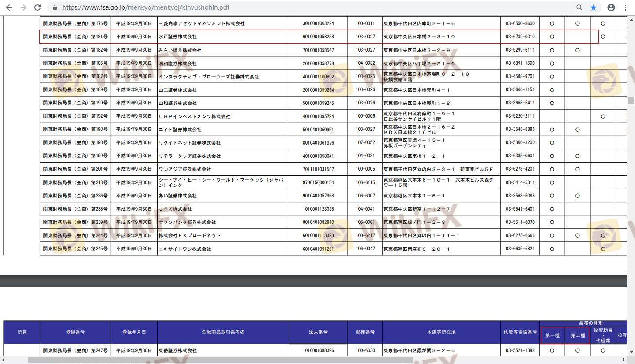Image resolution: width=635 pixels, height=364 pixels.
Task: Reload the current PDF page
Action: (x=38, y=7)
